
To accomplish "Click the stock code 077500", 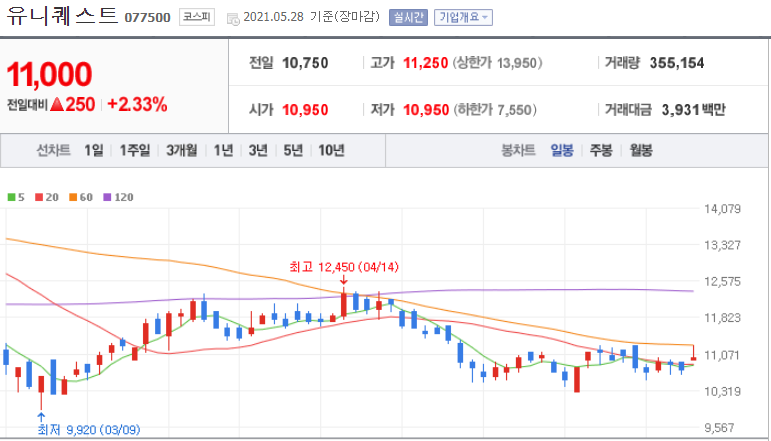I will click(x=148, y=18).
